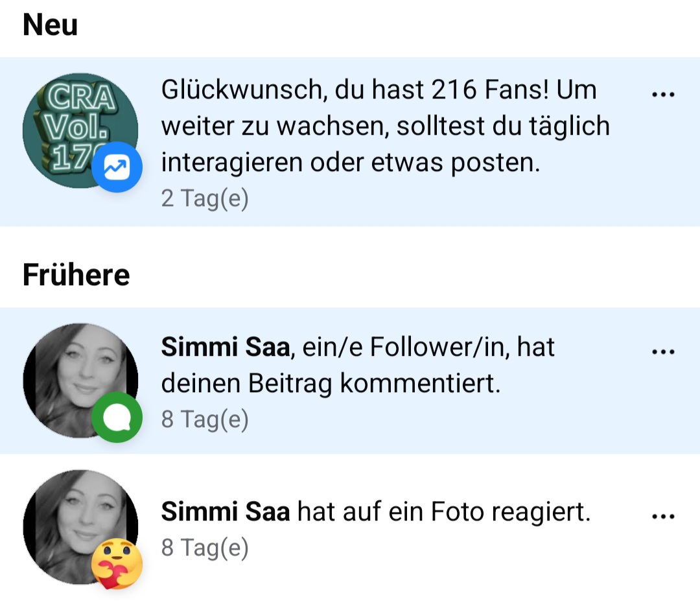Select the 'Frühere' section header
Viewport: 700px width, 610px height.
pos(76,276)
